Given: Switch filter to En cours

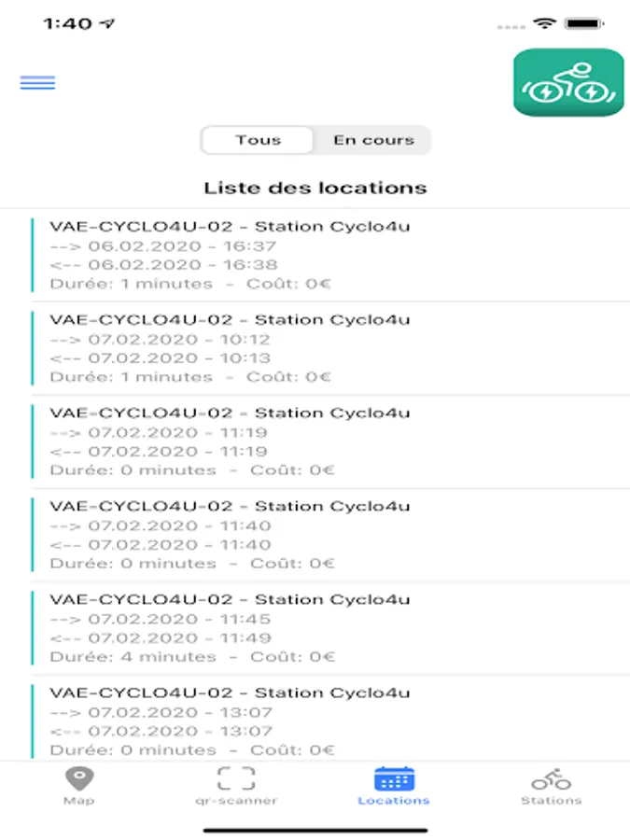Looking at the screenshot, I should 373,140.
